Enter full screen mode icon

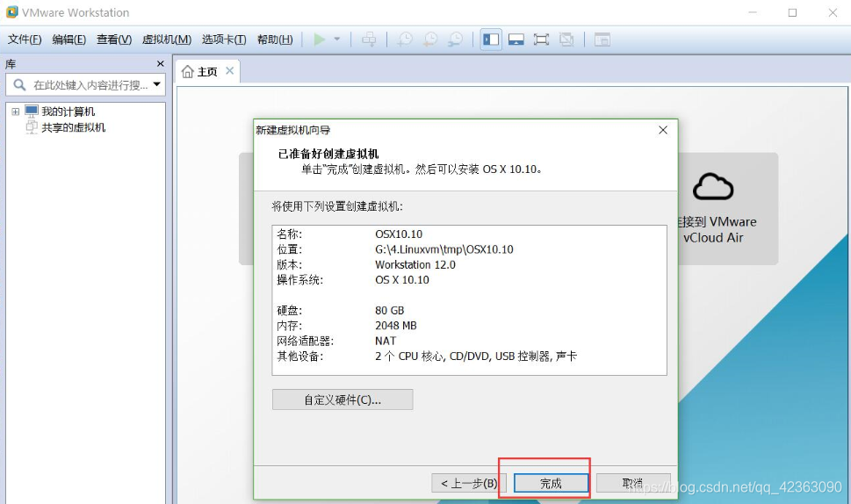pos(541,39)
